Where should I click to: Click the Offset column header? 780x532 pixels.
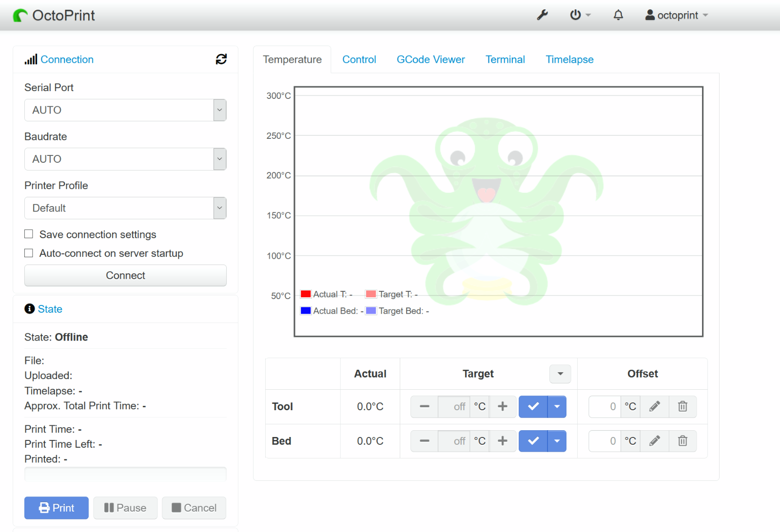(643, 374)
